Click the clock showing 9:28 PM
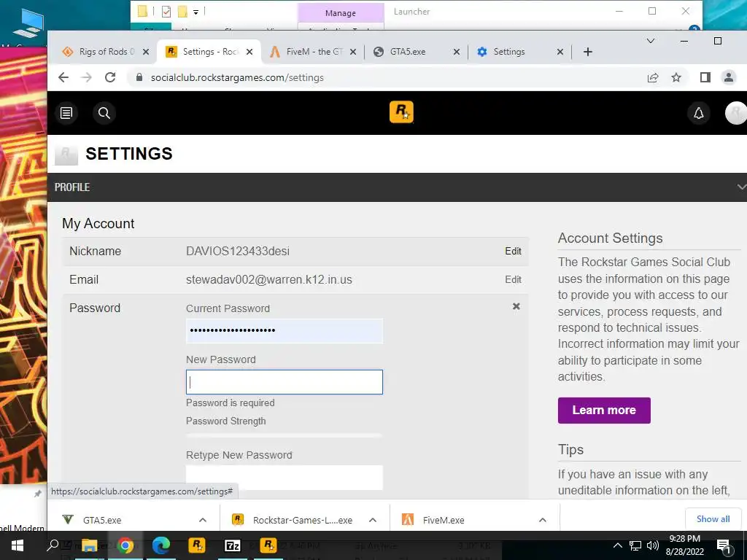Image resolution: width=747 pixels, height=560 pixels. [x=684, y=539]
